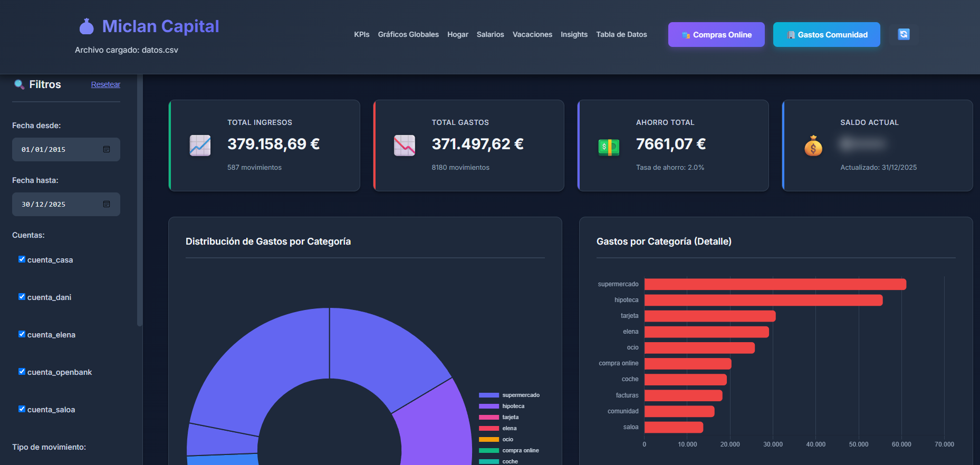Open the Gastos Comunidad button
The width and height of the screenshot is (980, 465).
827,35
